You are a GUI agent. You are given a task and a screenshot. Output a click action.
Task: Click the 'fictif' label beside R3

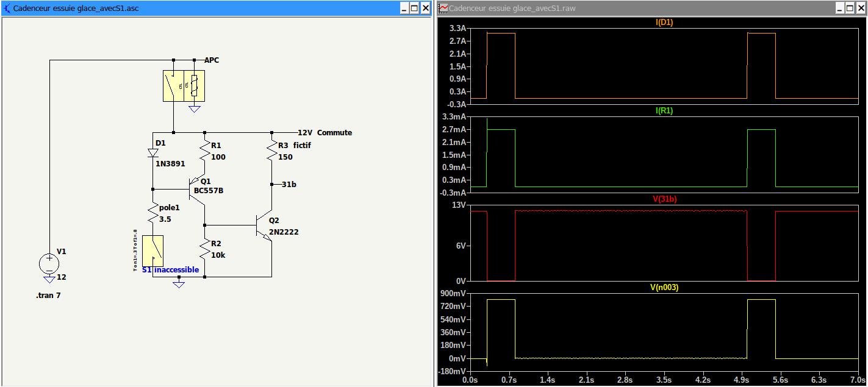302,146
